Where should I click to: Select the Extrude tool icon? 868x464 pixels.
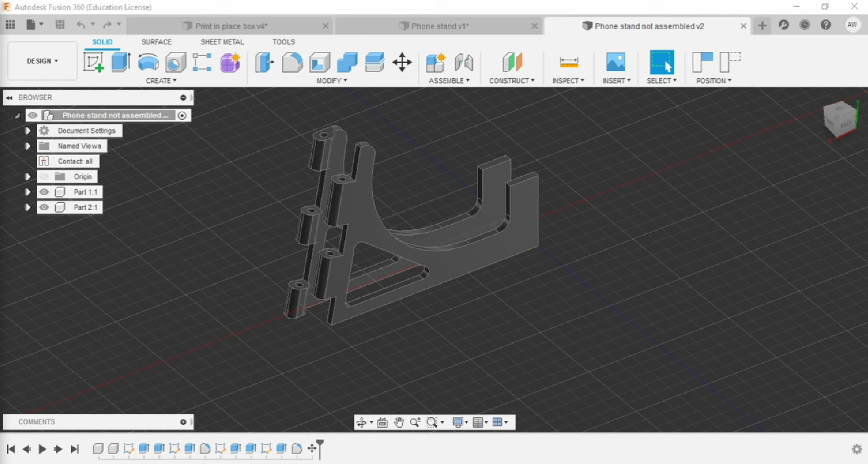pyautogui.click(x=121, y=62)
